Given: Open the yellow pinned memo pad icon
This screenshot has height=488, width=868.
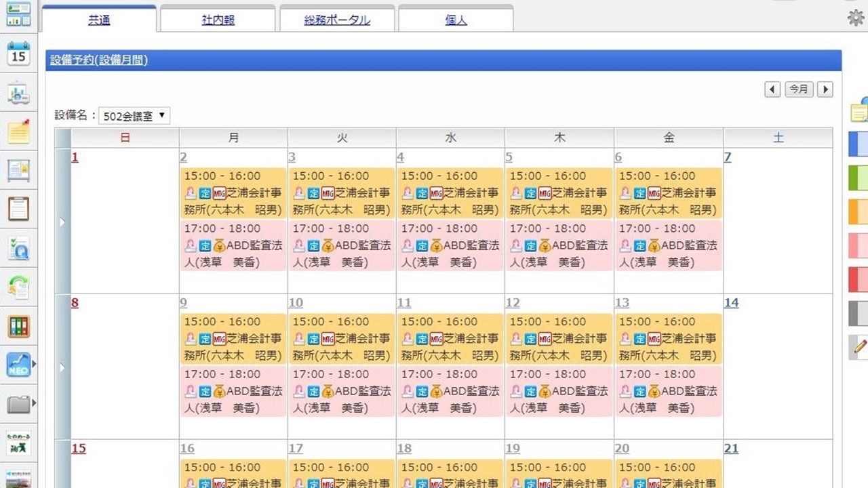Looking at the screenshot, I should 18,131.
